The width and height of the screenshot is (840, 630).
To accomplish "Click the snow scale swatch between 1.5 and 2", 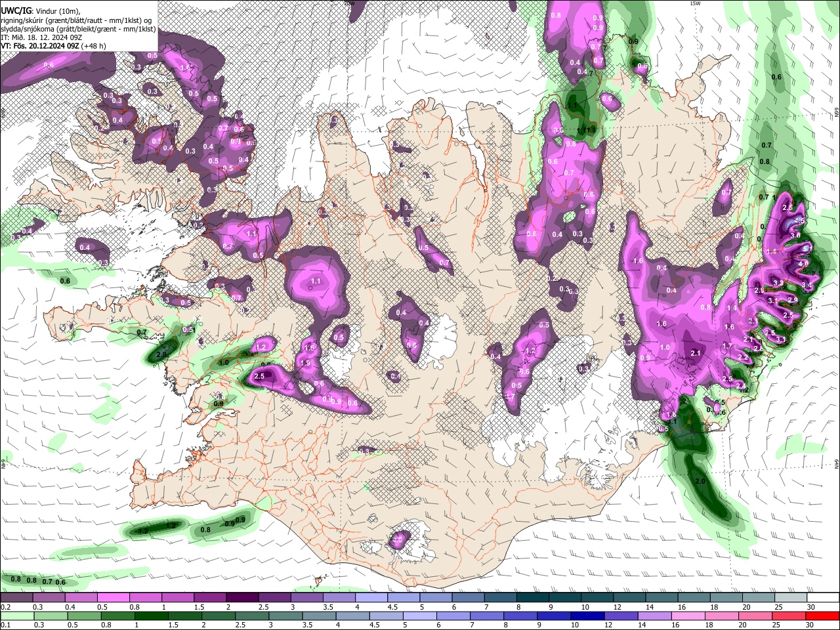I will pos(210,598).
